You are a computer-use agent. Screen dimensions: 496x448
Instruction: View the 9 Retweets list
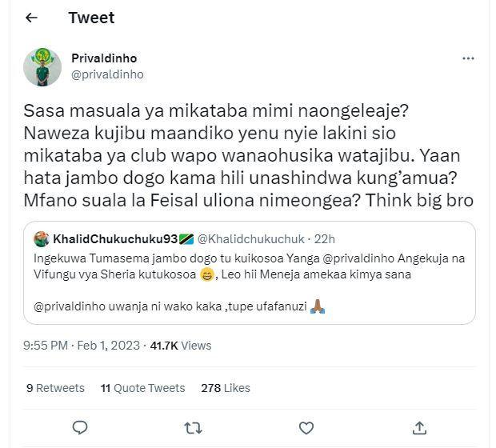coord(55,388)
